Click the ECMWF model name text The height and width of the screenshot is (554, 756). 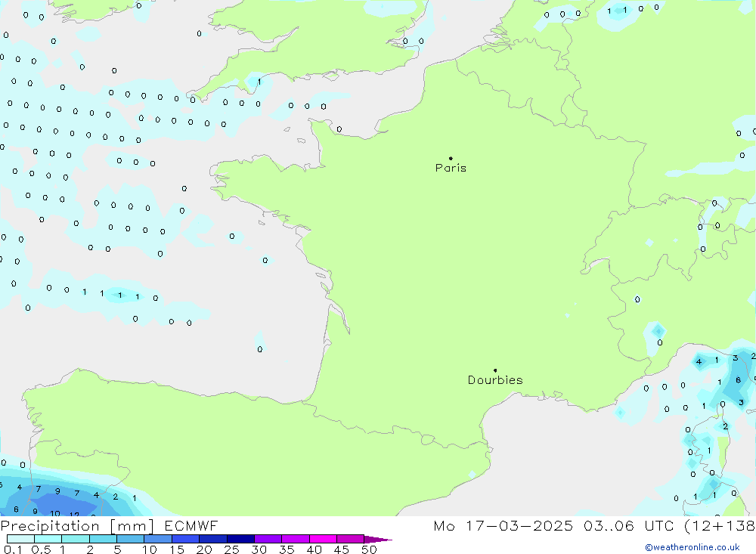tap(191, 525)
